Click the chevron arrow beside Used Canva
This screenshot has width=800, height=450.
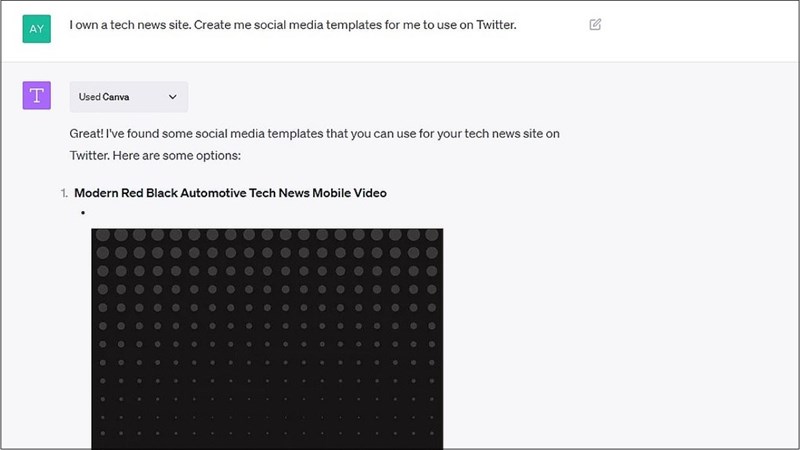(x=172, y=97)
